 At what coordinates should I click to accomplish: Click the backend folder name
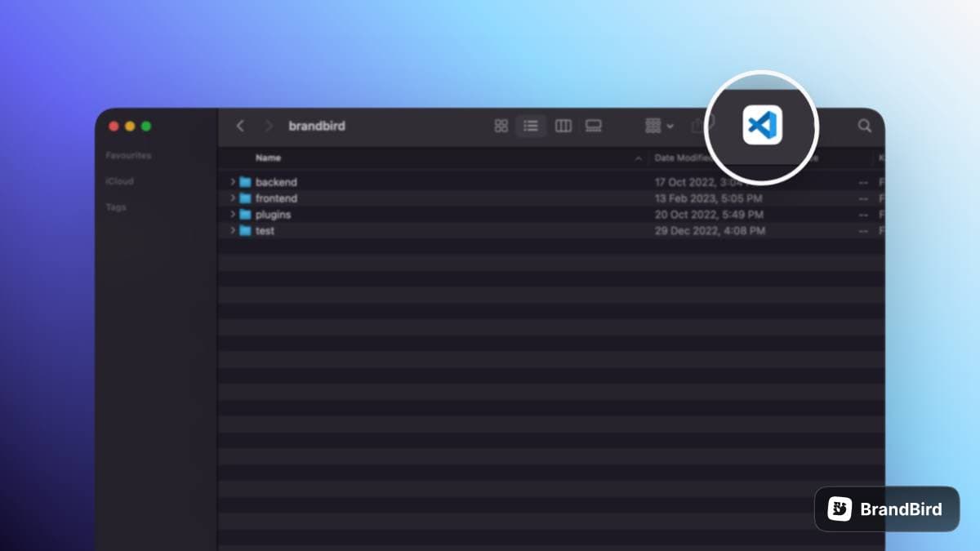tap(276, 182)
